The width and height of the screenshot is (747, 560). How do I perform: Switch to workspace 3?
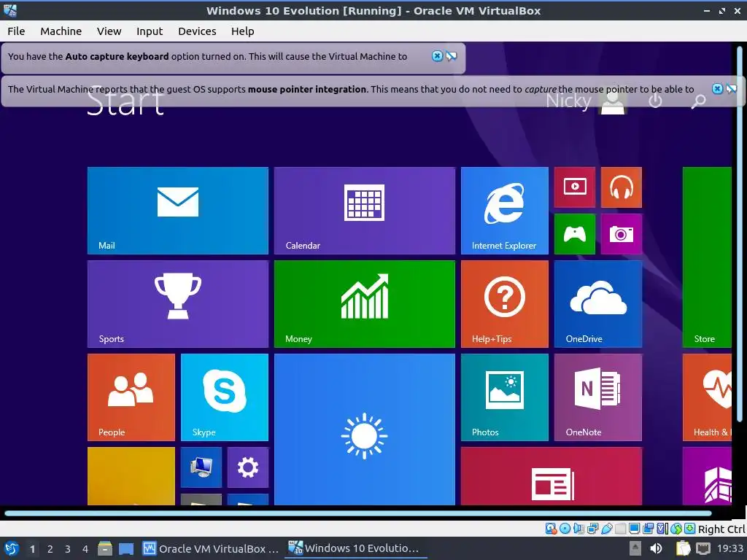point(68,549)
